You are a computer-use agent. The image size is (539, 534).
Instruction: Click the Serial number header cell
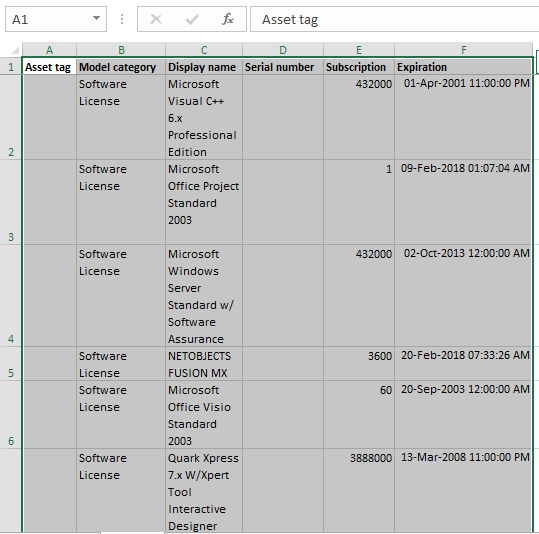[283, 67]
